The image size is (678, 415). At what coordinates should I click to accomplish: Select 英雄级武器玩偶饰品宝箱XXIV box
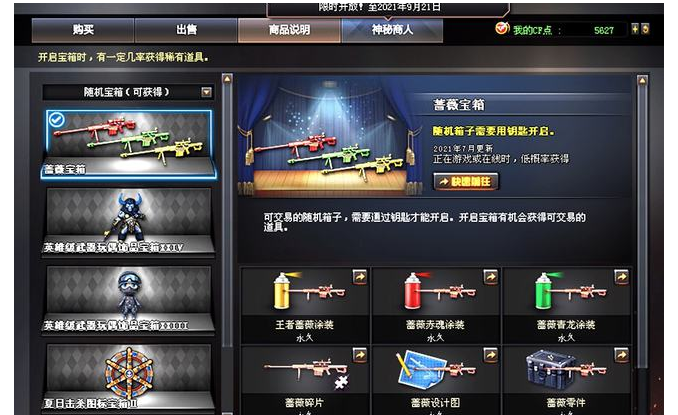(x=128, y=222)
